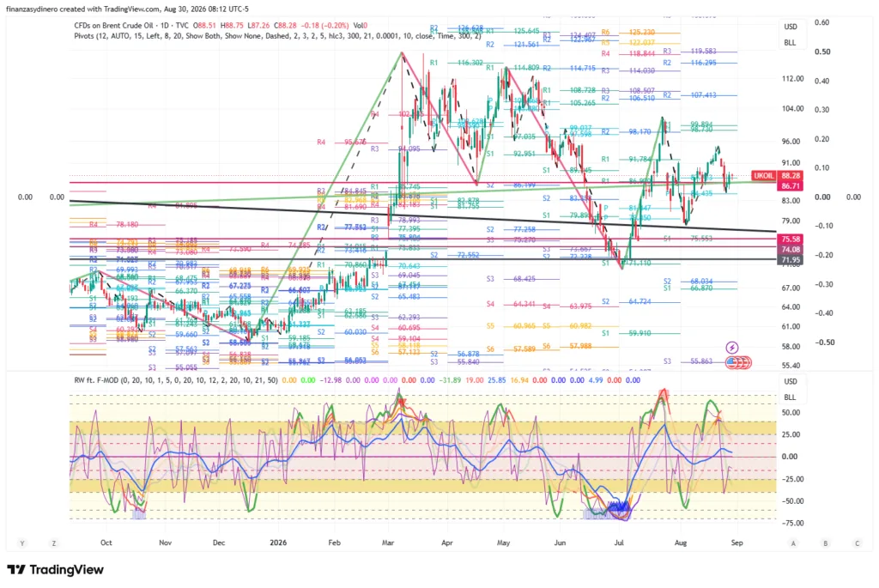
Task: Click the purple lightning bolt event icon
Action: (x=731, y=348)
